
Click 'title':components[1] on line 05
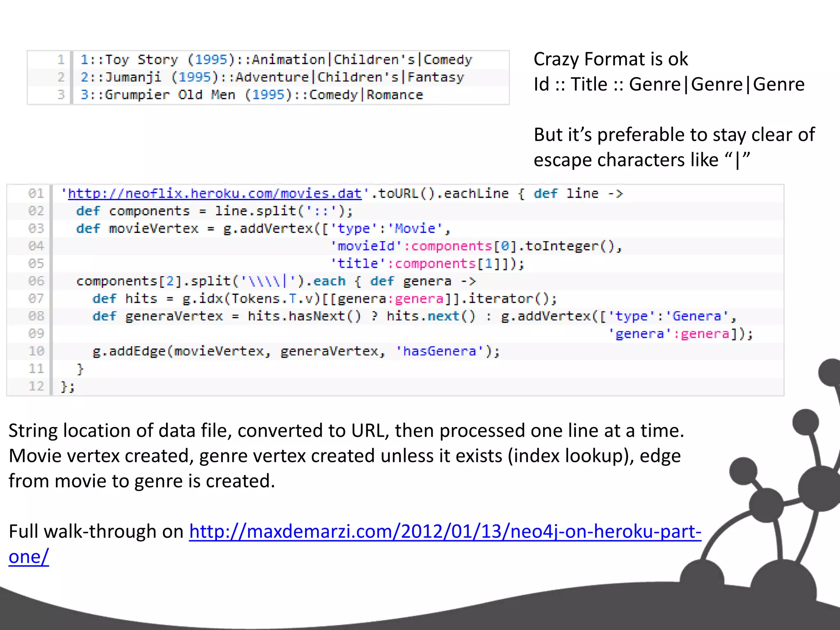click(427, 264)
